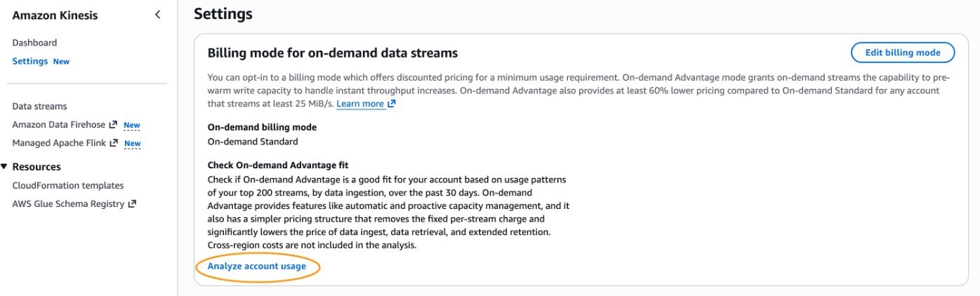Open CloudFormation templates
Image resolution: width=980 pixels, height=296 pixels.
click(x=67, y=186)
